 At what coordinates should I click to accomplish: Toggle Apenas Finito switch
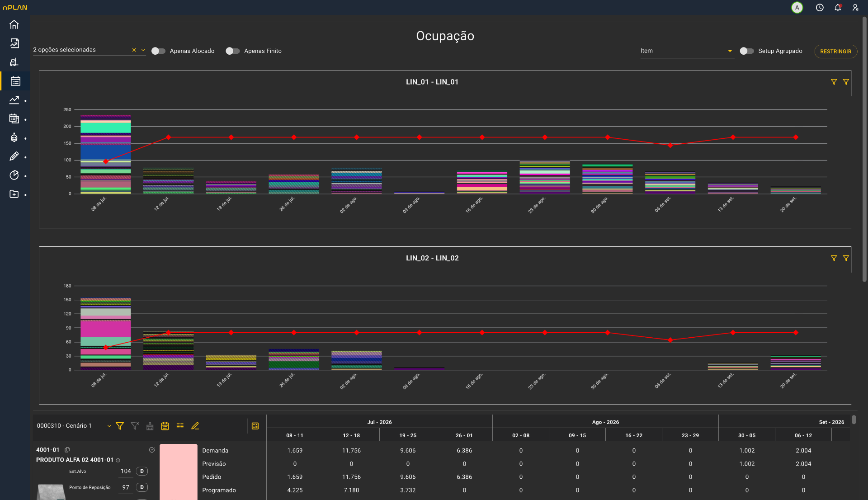[x=233, y=51]
